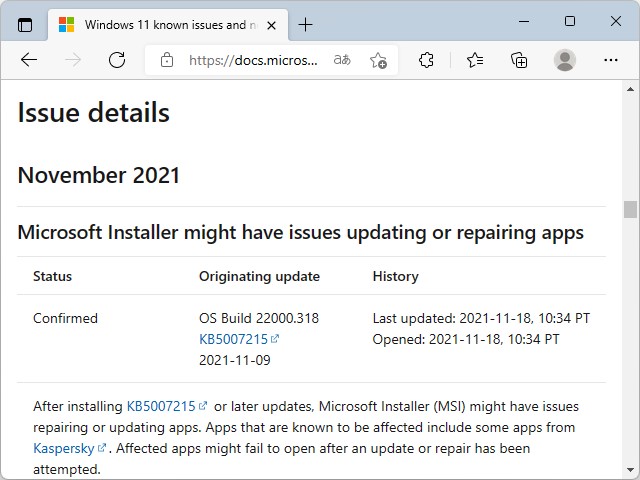Open the Extensions puzzle icon
This screenshot has height=480, width=640.
[x=426, y=60]
